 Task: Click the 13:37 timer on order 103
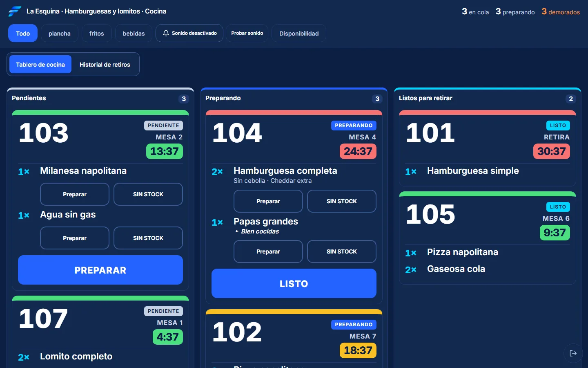(x=165, y=151)
